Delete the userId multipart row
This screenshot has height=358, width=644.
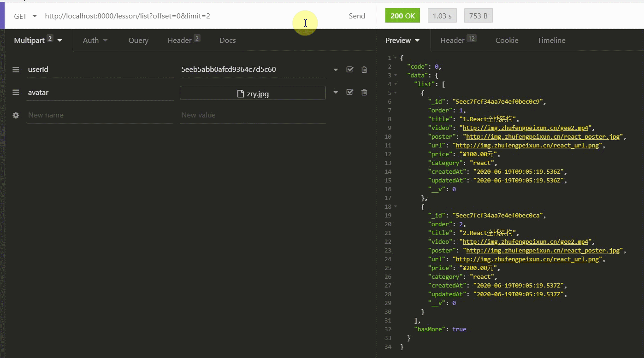tap(364, 70)
